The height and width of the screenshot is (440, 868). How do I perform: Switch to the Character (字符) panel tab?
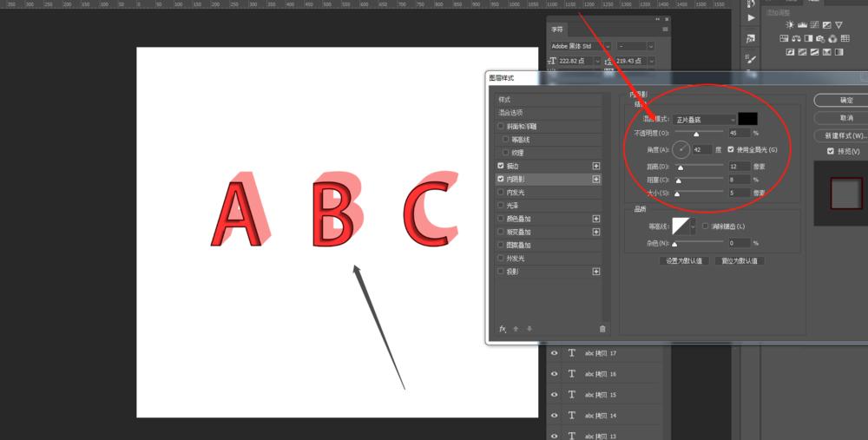(x=557, y=30)
